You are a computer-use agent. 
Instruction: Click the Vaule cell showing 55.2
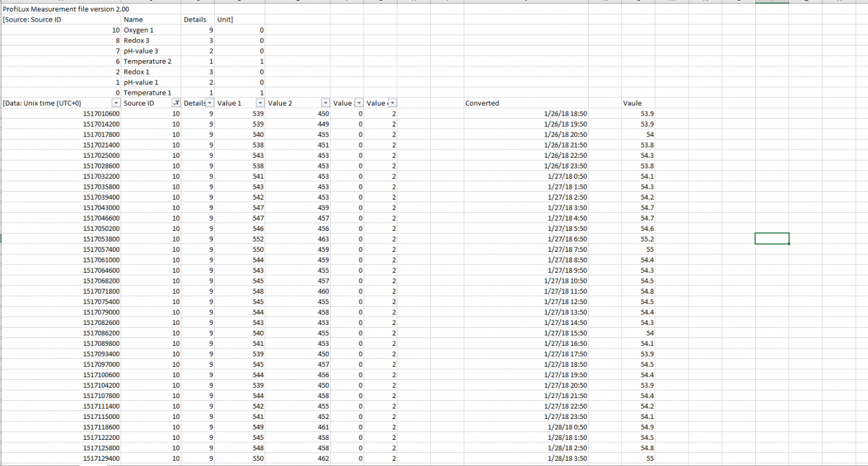coord(638,239)
